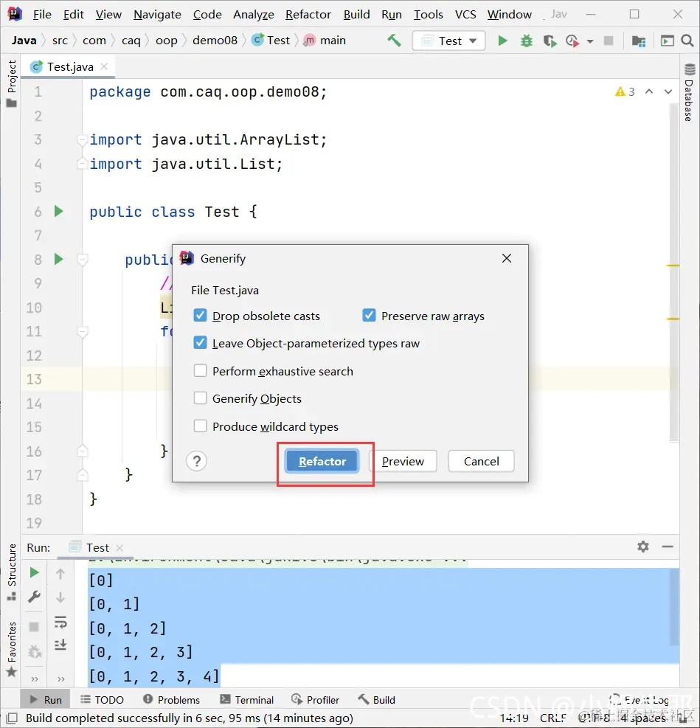The image size is (700, 728).
Task: Open the VCS menu
Action: (465, 15)
